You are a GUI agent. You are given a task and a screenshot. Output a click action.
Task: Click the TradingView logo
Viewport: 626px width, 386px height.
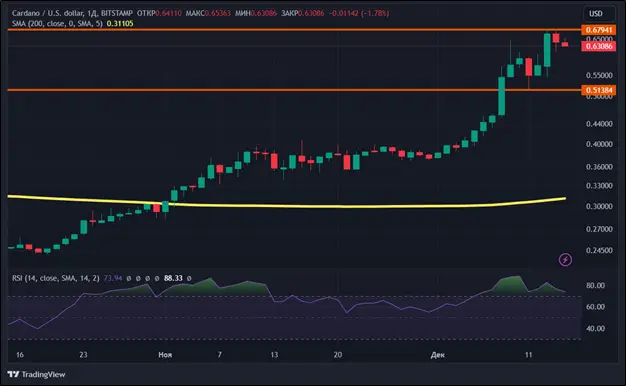coord(36,374)
